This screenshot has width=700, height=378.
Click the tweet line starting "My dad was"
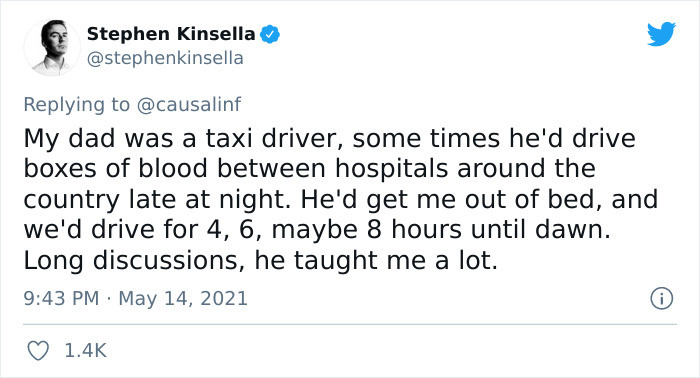click(x=329, y=139)
